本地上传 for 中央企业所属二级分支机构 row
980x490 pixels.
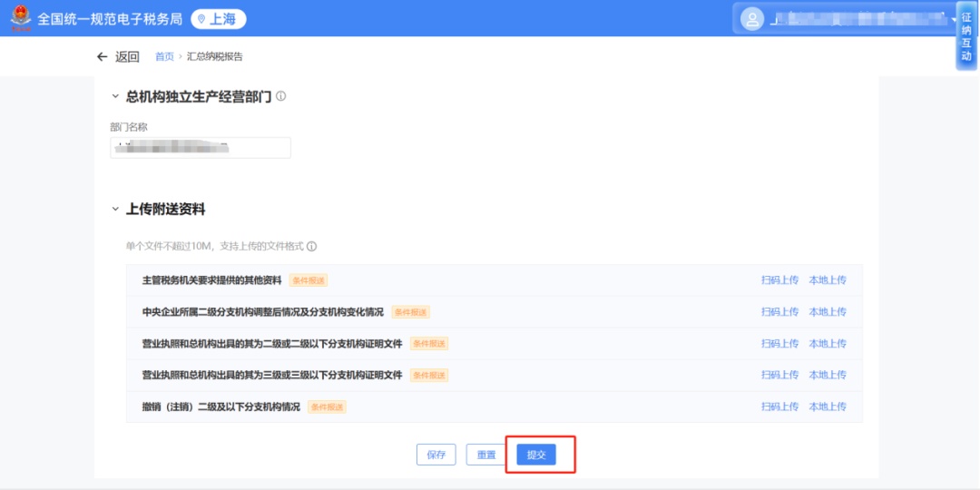click(x=828, y=312)
